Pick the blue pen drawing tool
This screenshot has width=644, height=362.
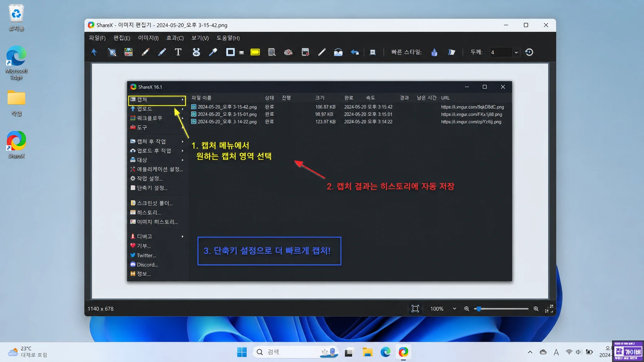click(x=162, y=52)
